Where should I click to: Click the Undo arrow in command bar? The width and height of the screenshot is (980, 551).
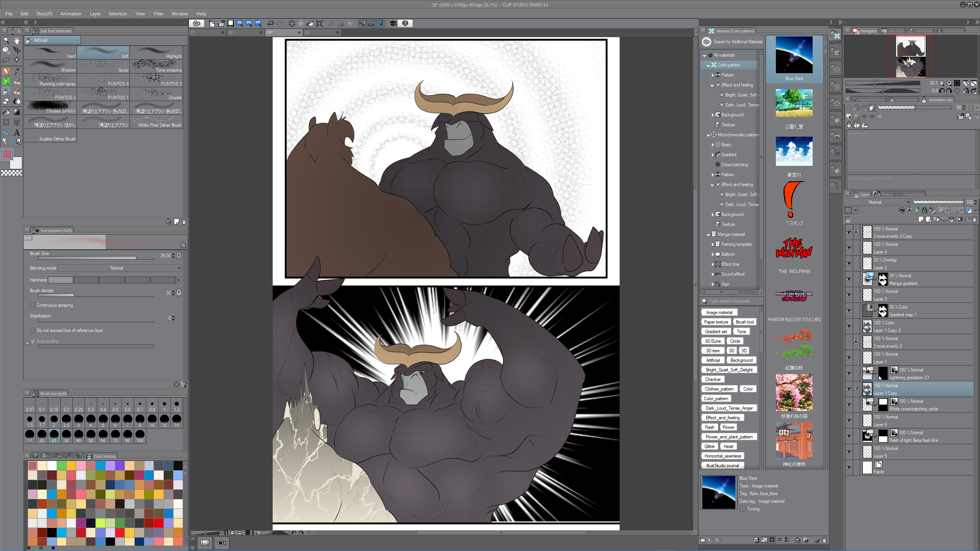click(x=270, y=23)
